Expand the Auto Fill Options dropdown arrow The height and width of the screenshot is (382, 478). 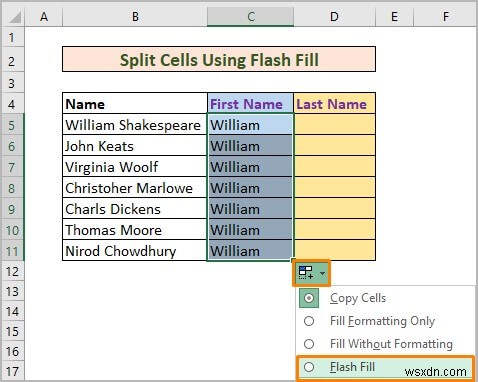click(x=322, y=273)
